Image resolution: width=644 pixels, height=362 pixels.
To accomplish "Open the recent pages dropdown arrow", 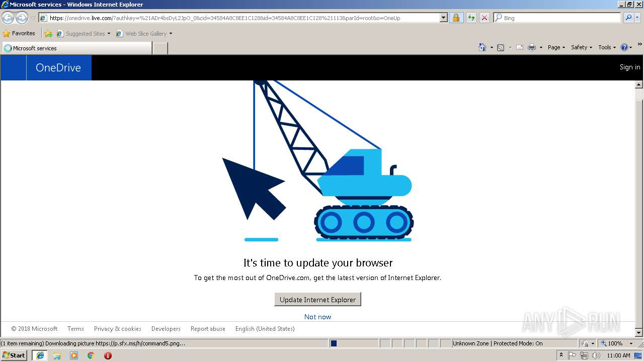I will tap(33, 18).
